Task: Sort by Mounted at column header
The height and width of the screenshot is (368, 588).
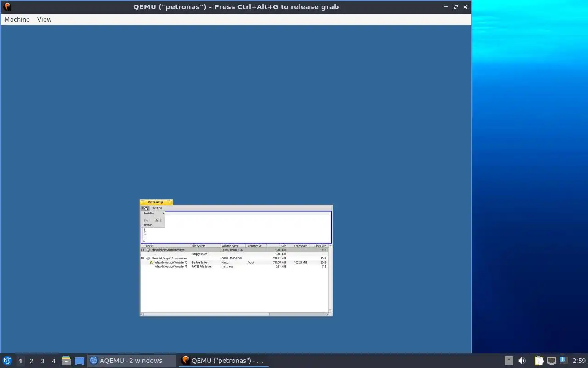Action: tap(256, 246)
